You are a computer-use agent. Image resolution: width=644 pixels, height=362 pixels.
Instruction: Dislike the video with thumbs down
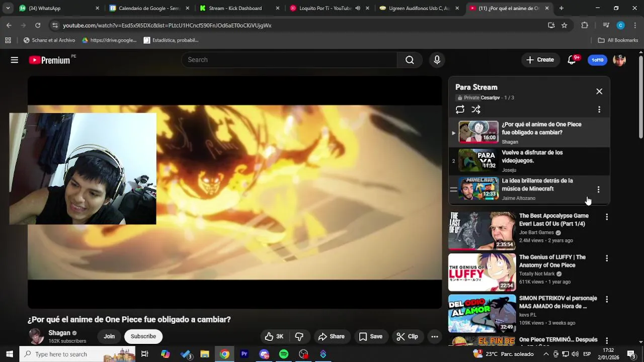[x=299, y=336]
